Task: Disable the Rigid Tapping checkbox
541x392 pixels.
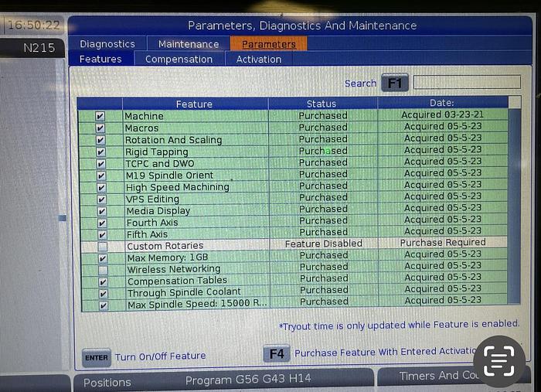Action: (100, 152)
